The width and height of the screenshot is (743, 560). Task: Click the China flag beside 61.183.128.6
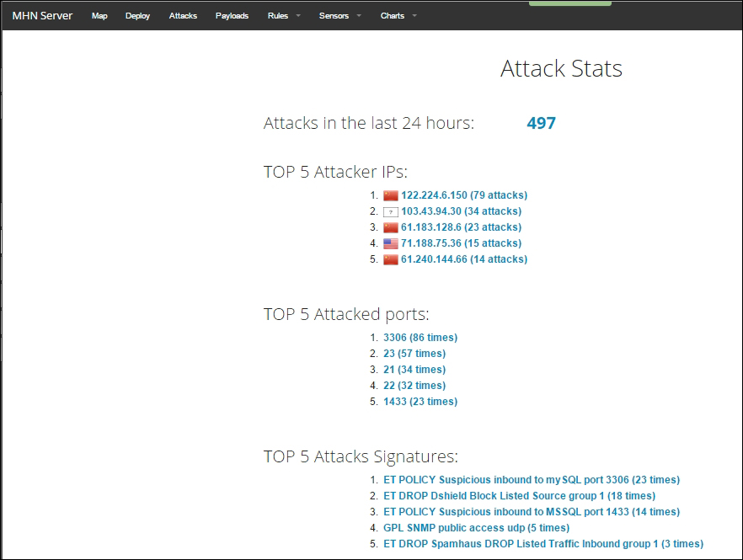click(x=390, y=227)
